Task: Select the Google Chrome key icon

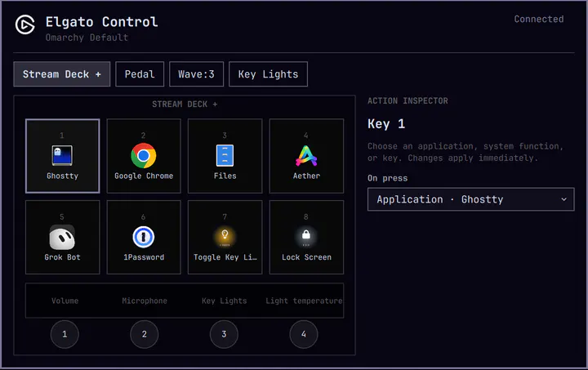Action: (143, 155)
